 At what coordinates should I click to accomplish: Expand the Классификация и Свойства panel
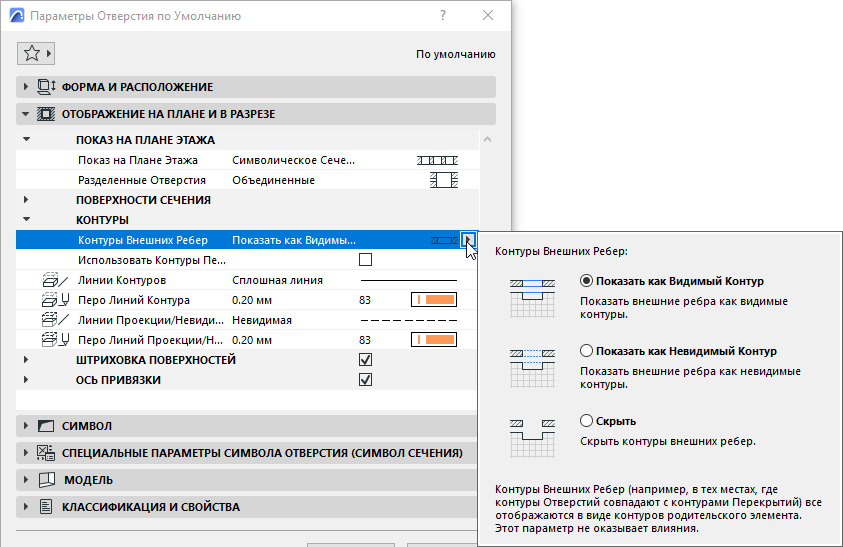point(25,507)
